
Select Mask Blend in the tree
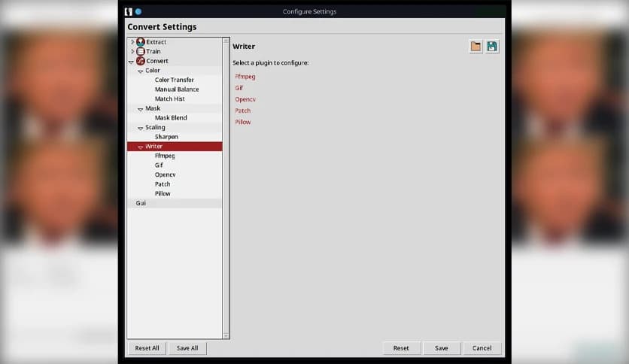171,118
